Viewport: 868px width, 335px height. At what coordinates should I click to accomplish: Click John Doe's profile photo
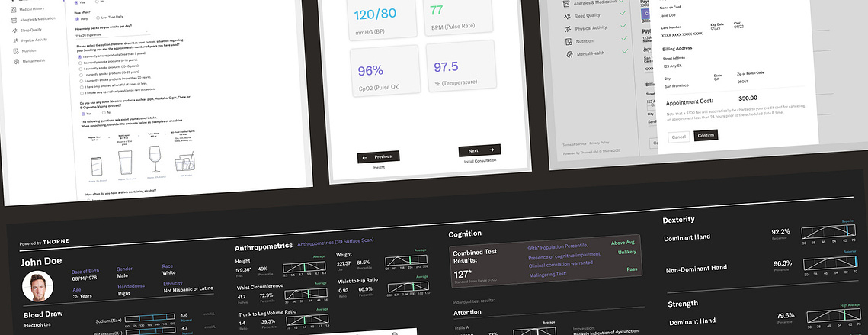point(37,286)
